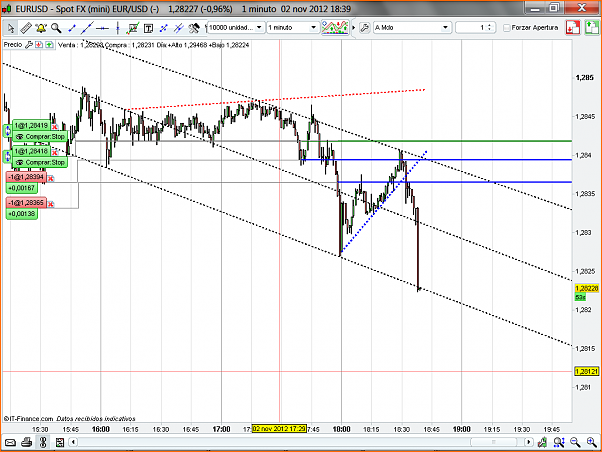Image resolution: width=602 pixels, height=452 pixels.
Task: Click the Precio panel label
Action: [x=13, y=45]
